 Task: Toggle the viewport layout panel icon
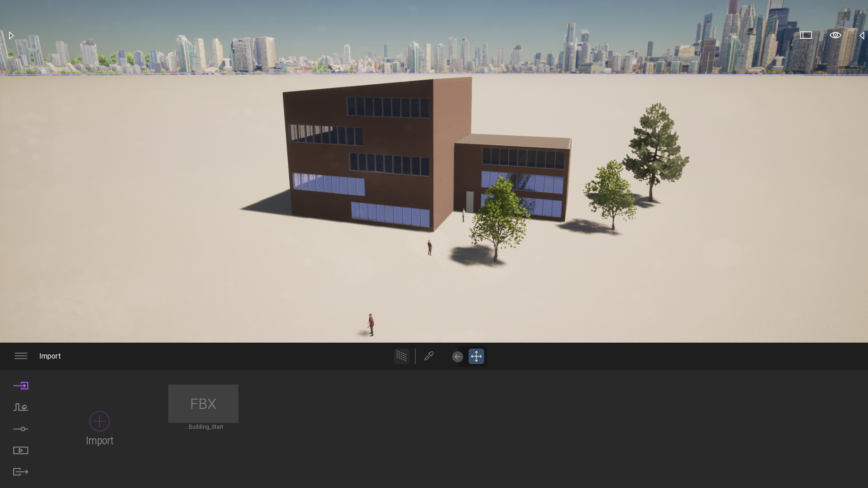click(x=806, y=35)
